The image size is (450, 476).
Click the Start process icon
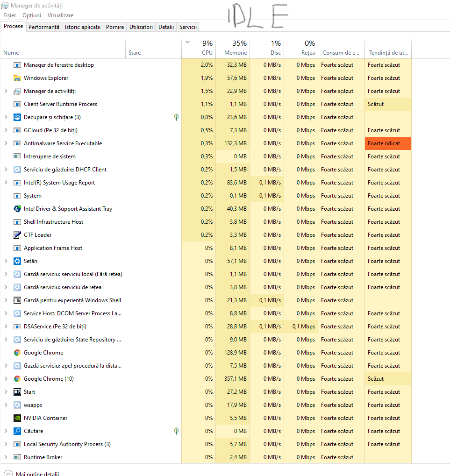point(17,392)
